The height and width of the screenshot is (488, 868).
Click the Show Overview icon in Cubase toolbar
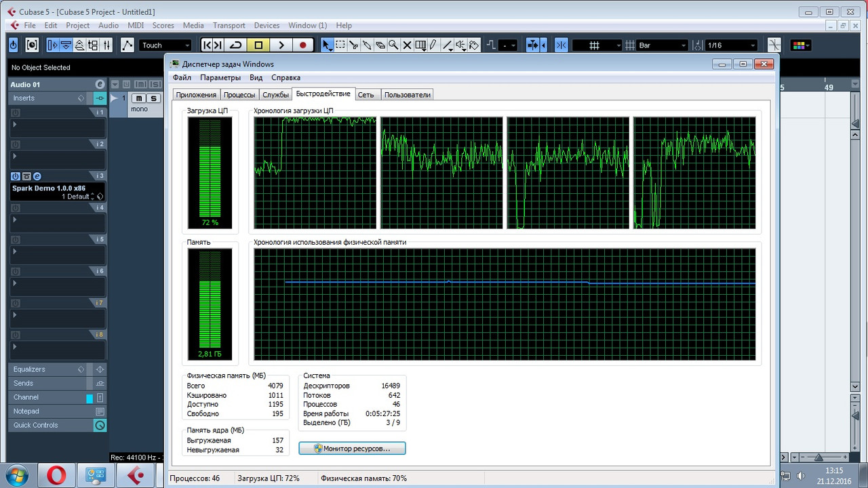click(80, 45)
